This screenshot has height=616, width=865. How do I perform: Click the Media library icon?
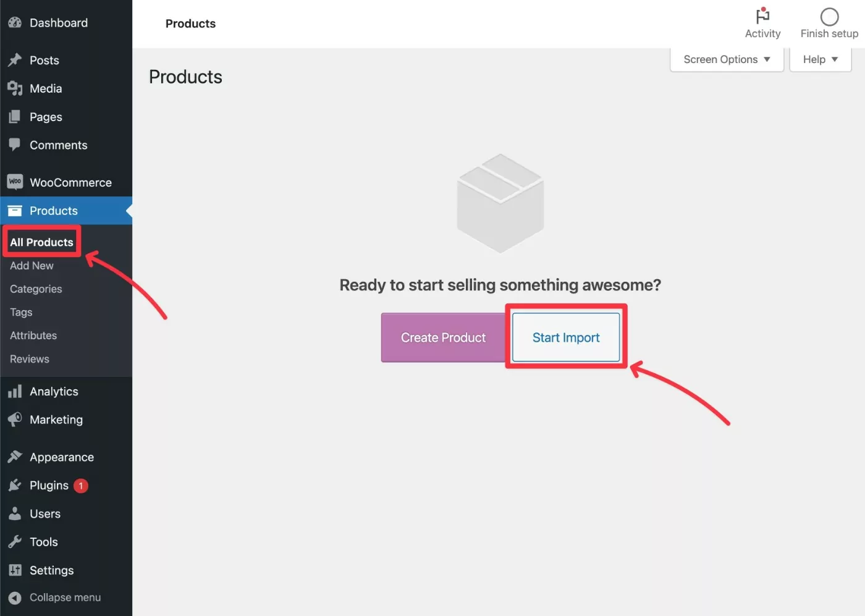[15, 88]
